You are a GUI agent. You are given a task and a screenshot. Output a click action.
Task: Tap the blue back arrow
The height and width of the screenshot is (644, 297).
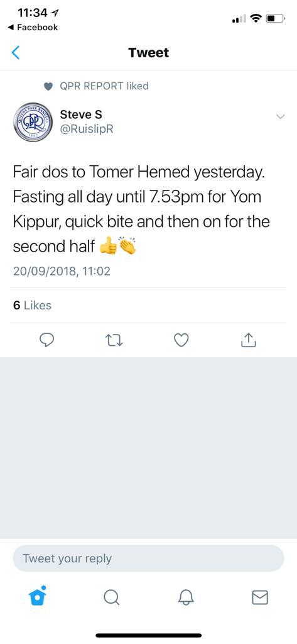pos(16,53)
